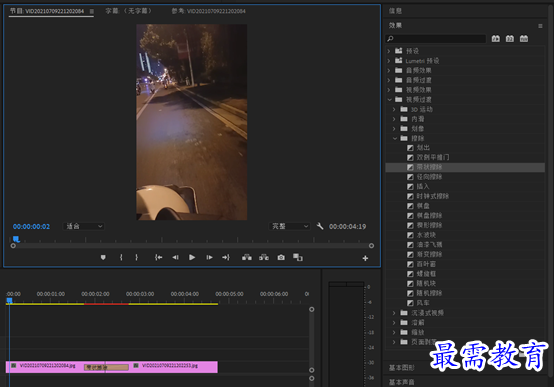Image resolution: width=554 pixels, height=387 pixels.
Task: Select the 插入 transition
Action: [x=423, y=186]
